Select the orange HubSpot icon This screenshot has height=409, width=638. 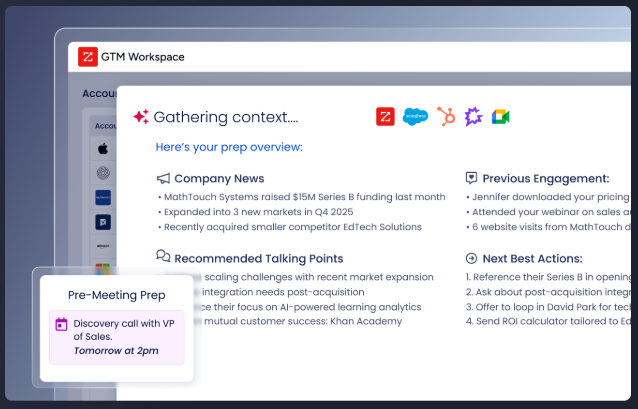[x=446, y=117]
